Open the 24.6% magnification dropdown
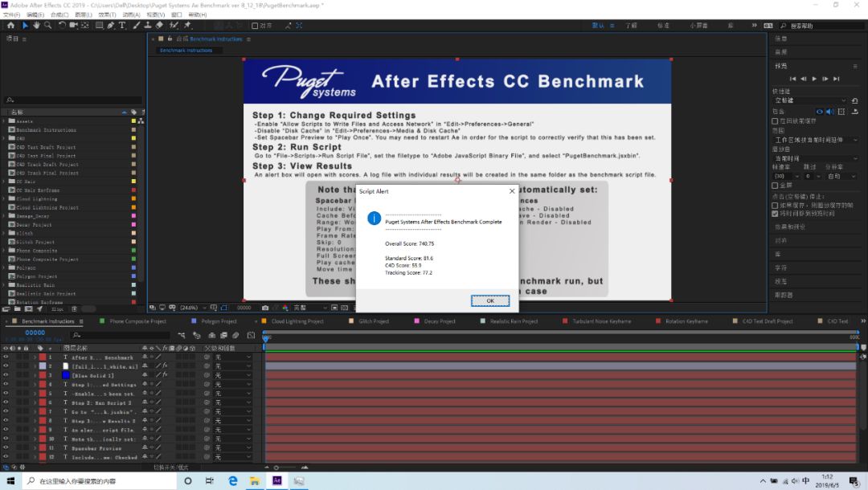The image size is (868, 490). (191, 308)
